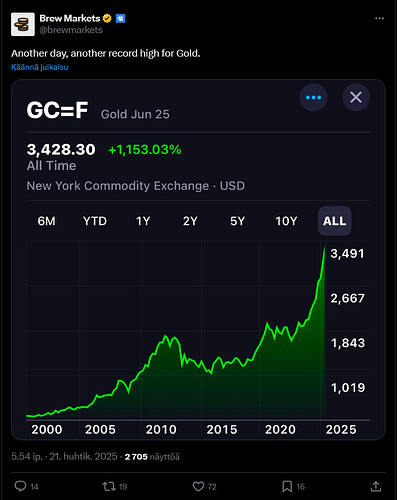This screenshot has height=500, width=397.
Task: Select the 6M time range
Action: tap(46, 221)
